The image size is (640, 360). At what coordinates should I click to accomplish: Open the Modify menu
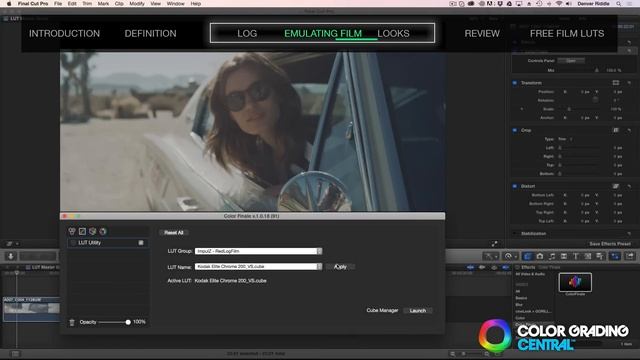click(137, 4)
